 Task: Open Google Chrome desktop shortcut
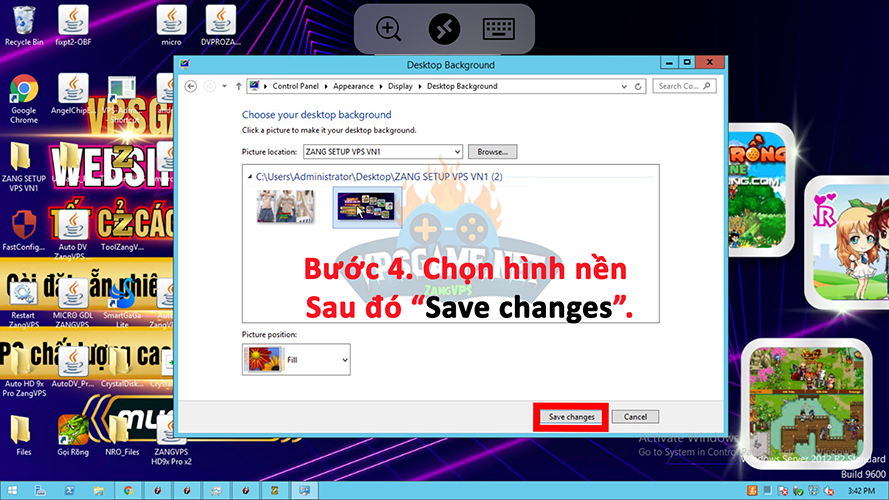23,97
